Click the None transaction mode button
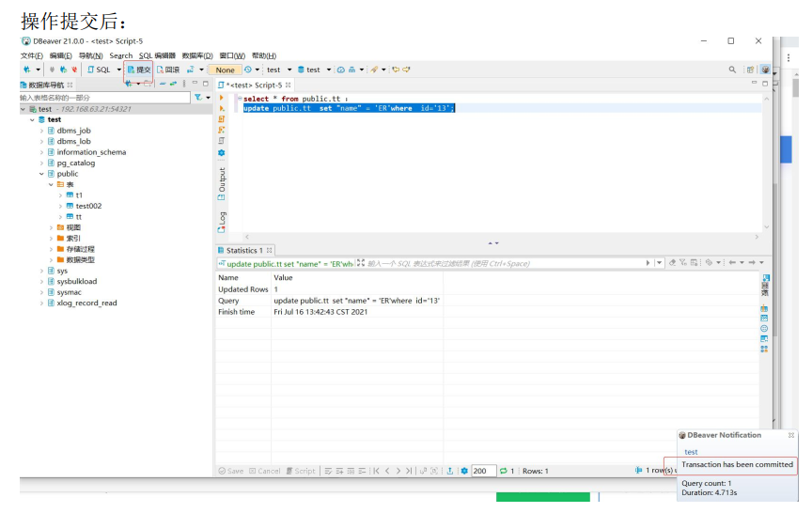The image size is (812, 513). click(225, 70)
